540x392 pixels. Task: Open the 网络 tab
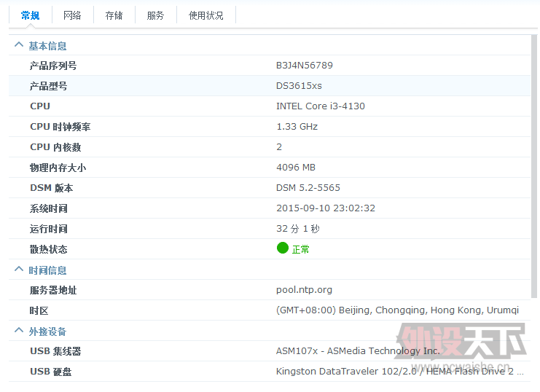point(72,15)
